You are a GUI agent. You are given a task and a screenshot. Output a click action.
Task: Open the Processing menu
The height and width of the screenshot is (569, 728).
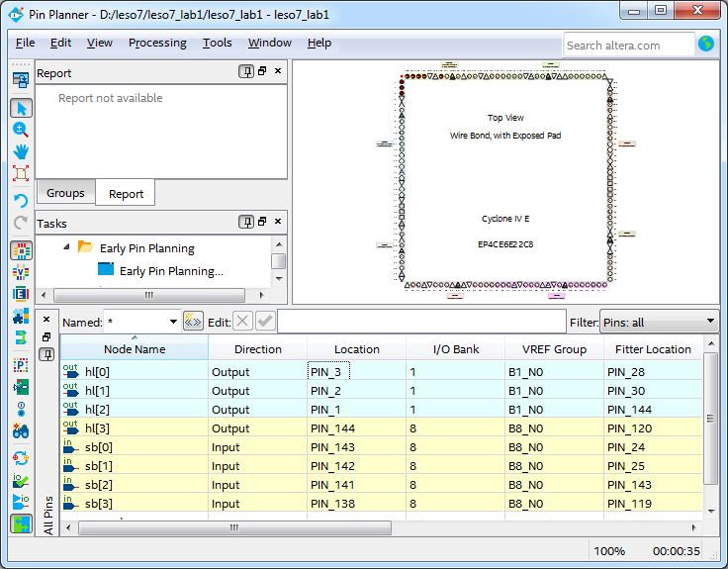click(x=157, y=43)
